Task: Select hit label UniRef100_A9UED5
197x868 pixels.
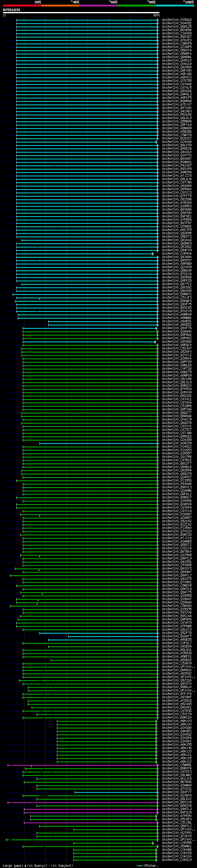Action: coord(177,640)
